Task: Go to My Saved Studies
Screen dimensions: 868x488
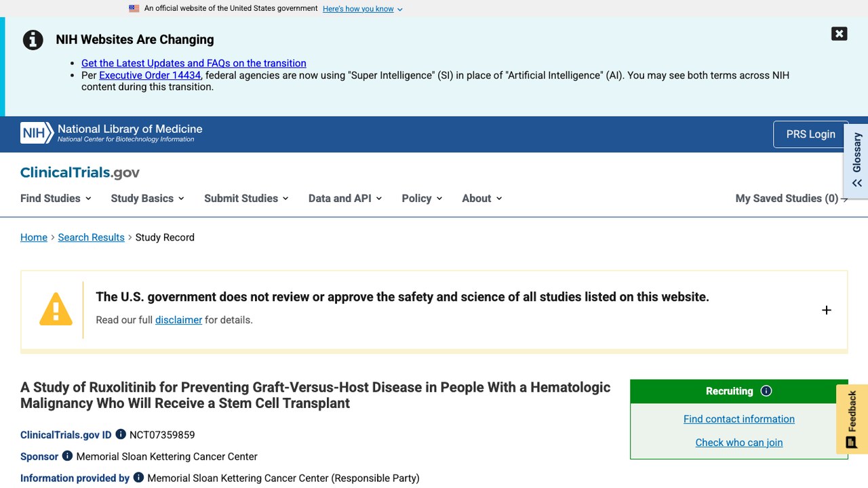Action: pyautogui.click(x=791, y=198)
